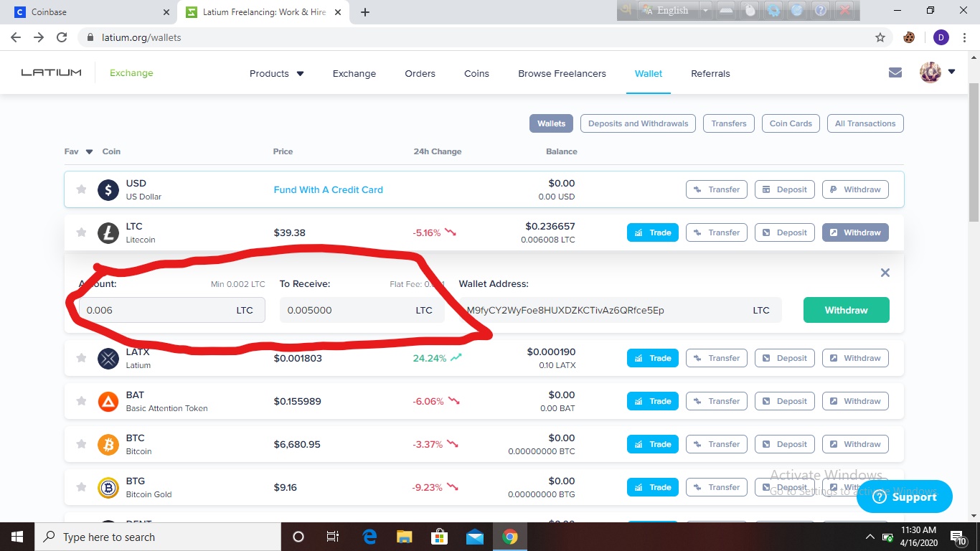Open the Chrome menu three dots
Screen dimensions: 980x551
click(x=966, y=37)
